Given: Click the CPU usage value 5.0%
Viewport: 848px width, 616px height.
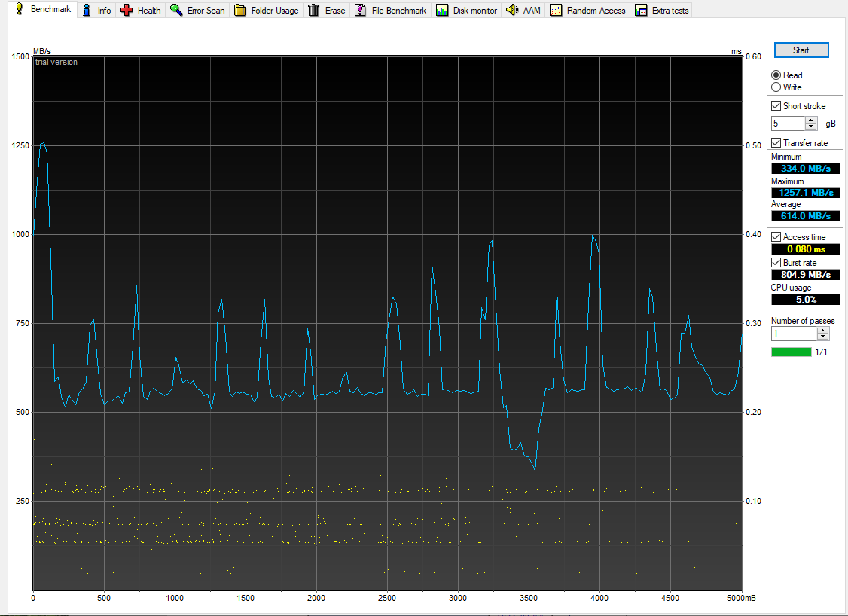Looking at the screenshot, I should click(x=806, y=300).
